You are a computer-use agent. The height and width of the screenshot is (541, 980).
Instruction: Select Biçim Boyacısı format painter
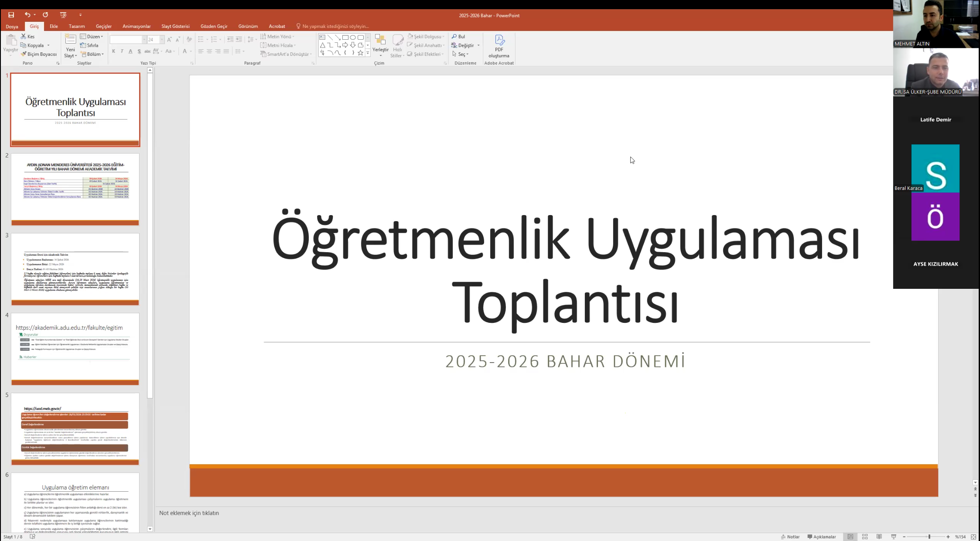pyautogui.click(x=39, y=54)
